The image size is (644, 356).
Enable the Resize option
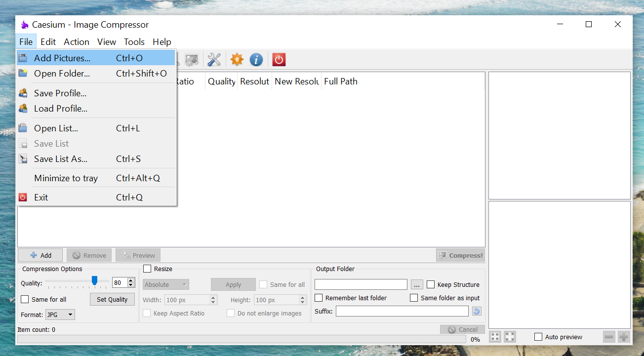point(147,269)
